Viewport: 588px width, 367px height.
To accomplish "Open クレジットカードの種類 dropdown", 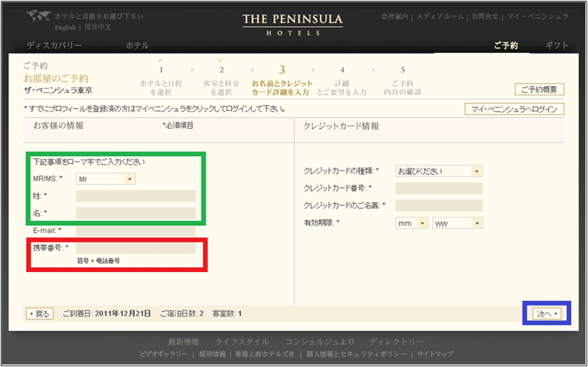I will [439, 171].
